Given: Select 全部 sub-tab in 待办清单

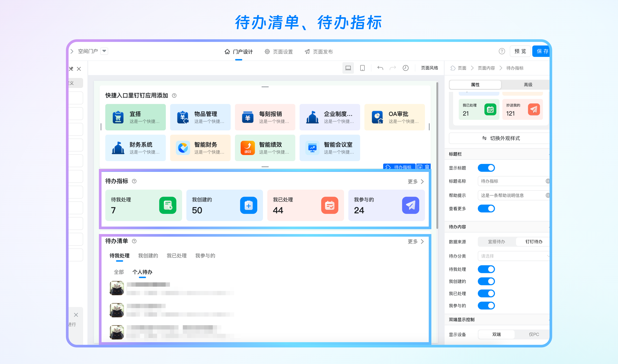Looking at the screenshot, I should (x=119, y=272).
